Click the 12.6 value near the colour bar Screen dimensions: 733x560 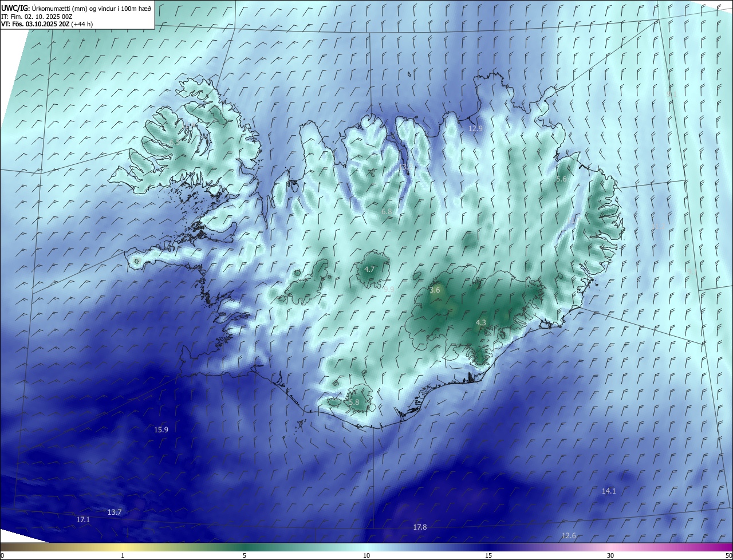569,536
